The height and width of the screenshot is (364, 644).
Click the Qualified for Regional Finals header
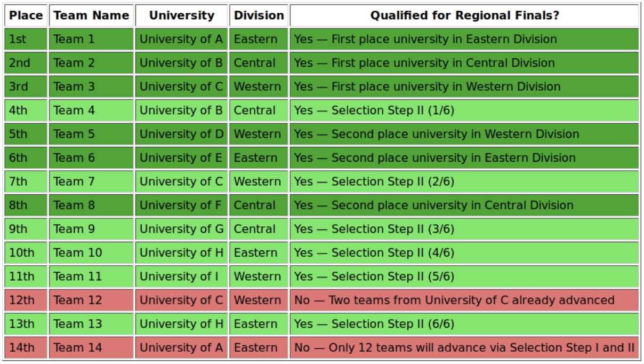tap(464, 15)
